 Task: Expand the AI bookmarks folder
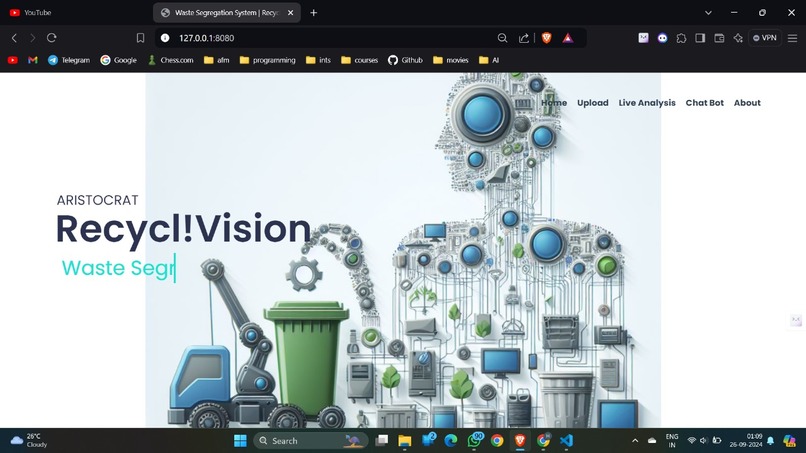[489, 60]
